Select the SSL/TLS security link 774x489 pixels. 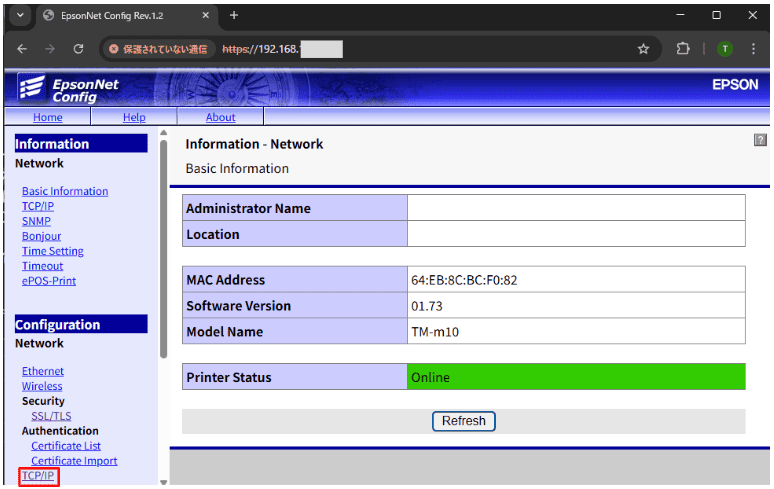point(51,416)
